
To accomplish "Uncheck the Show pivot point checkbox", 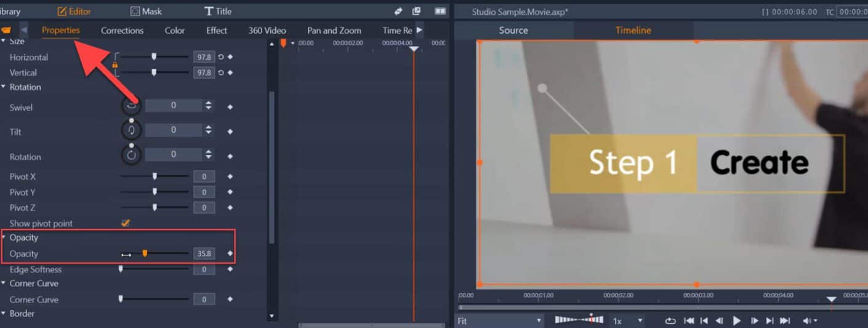I will pyautogui.click(x=126, y=223).
